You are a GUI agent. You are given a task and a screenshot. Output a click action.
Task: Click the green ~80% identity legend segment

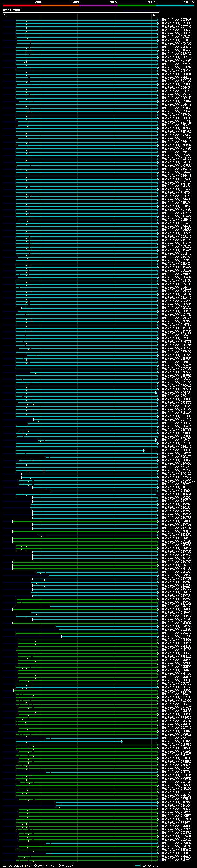pos(137,6)
